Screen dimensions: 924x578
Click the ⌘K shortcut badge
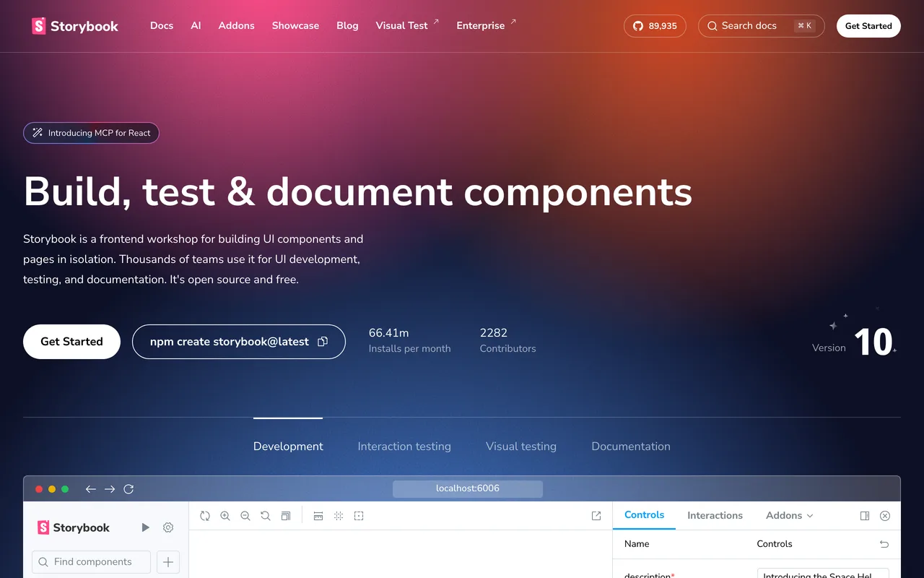tap(805, 26)
